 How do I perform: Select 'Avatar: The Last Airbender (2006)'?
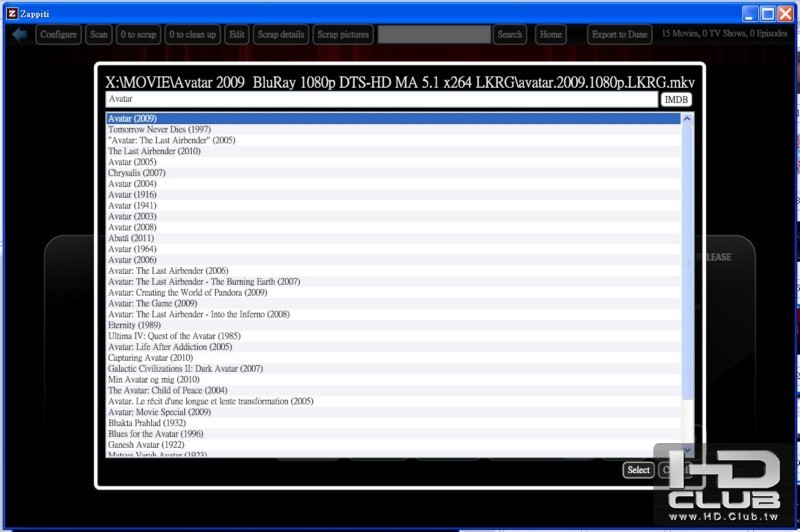pyautogui.click(x=393, y=271)
